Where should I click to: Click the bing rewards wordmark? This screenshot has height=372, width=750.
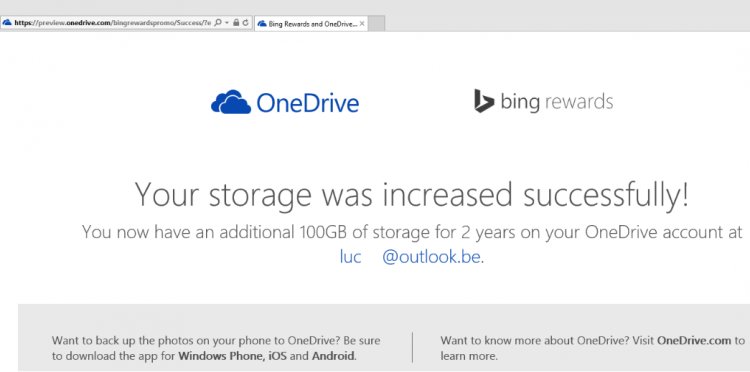557,102
